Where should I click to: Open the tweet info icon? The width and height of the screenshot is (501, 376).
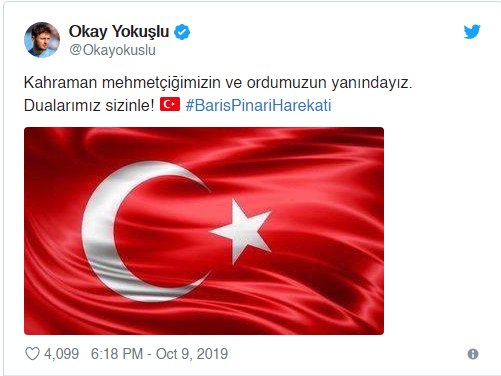coord(473,354)
